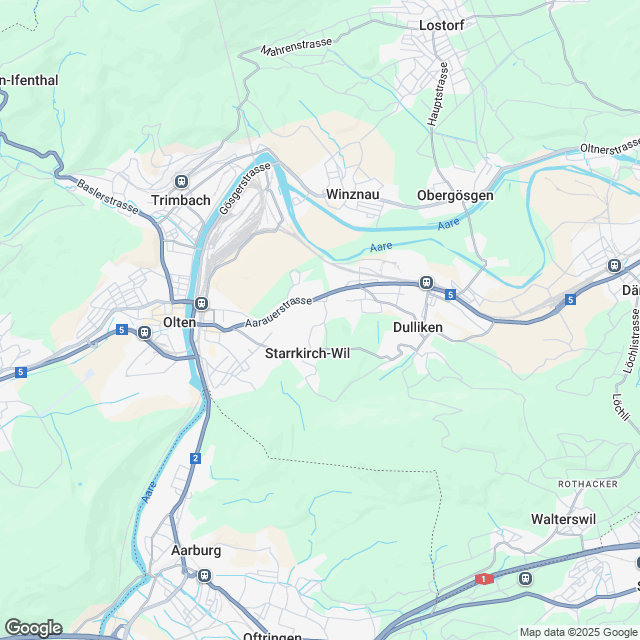Select the Dulliken train station icon
Image resolution: width=640 pixels, height=640 pixels.
pyautogui.click(x=427, y=282)
